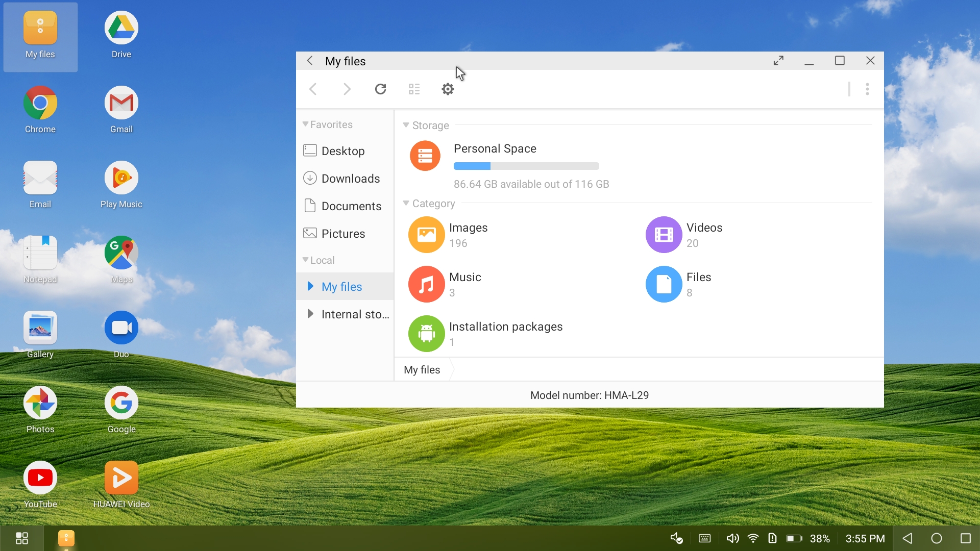Open the settings gear in toolbar

click(x=448, y=89)
